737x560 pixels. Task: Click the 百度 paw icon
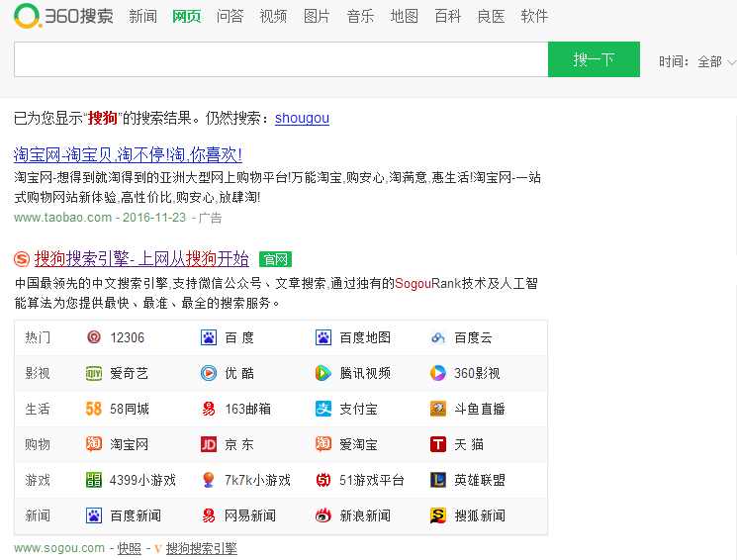(x=209, y=337)
